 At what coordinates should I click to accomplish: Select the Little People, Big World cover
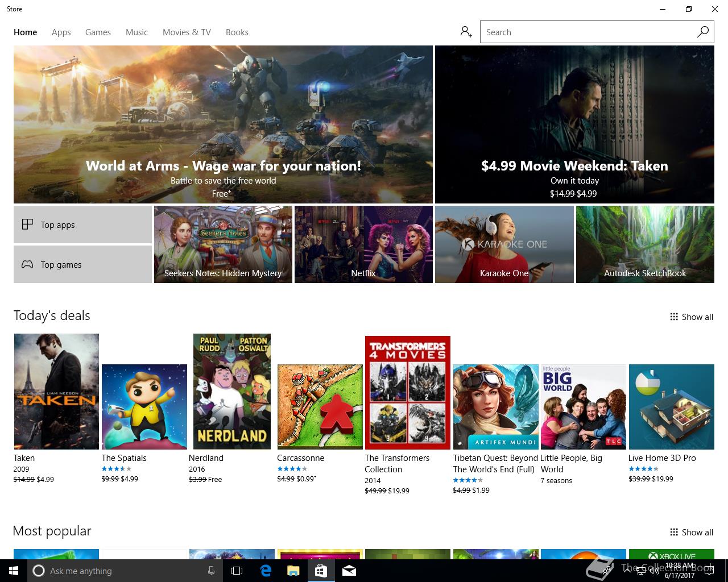coord(584,407)
